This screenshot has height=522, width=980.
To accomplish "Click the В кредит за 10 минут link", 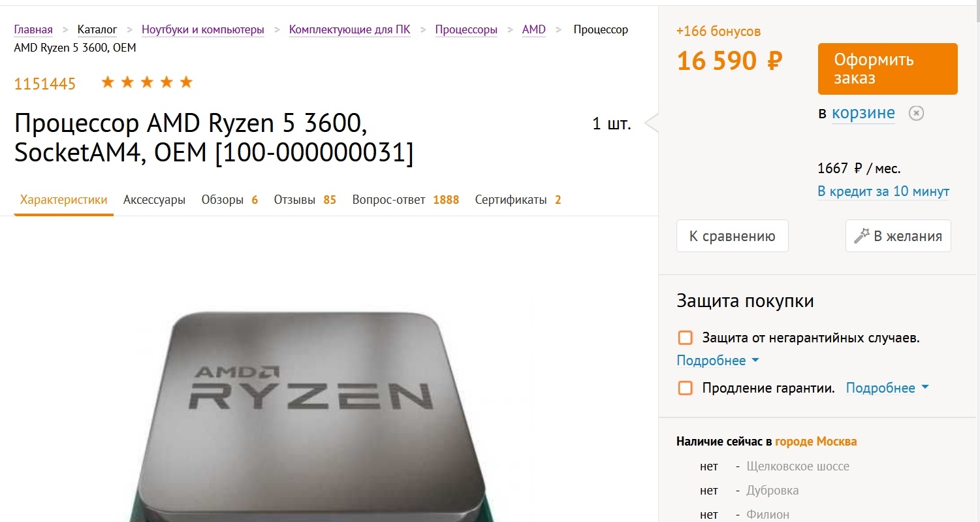I will (883, 191).
